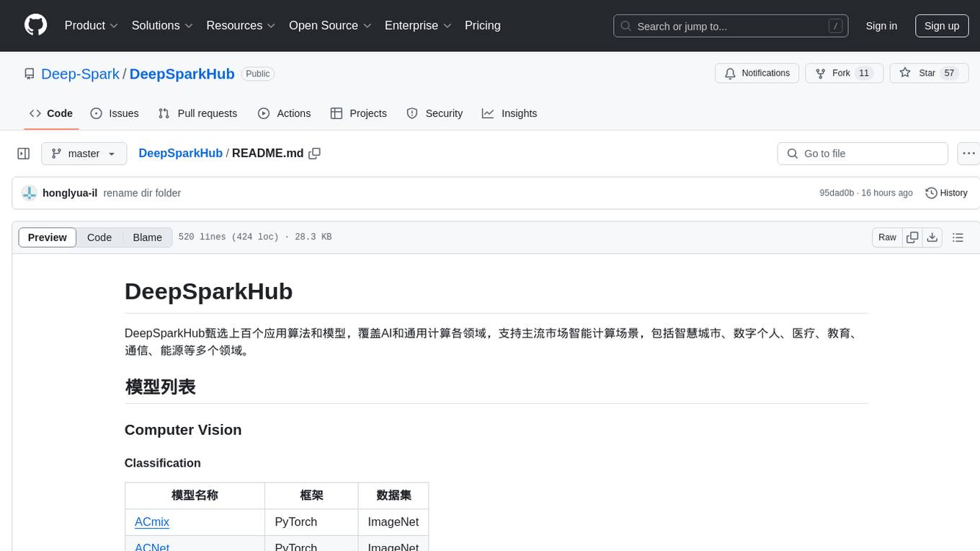Image resolution: width=980 pixels, height=551 pixels.
Task: Open commit hash 95dad0b
Action: pos(837,193)
